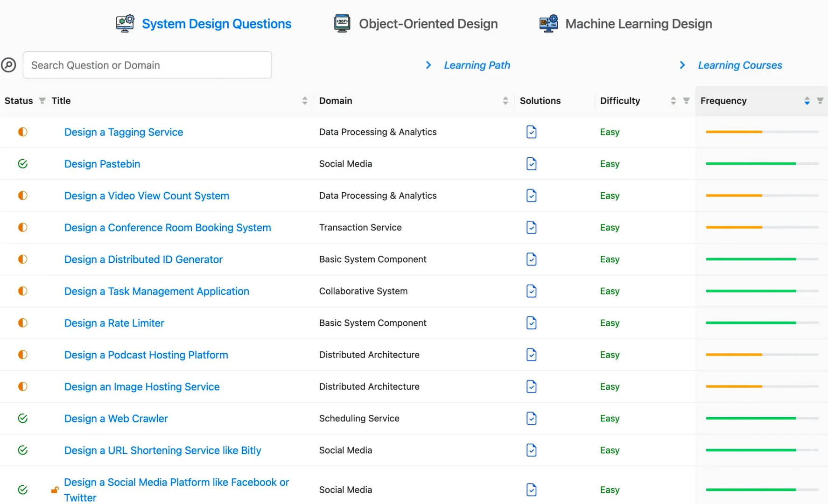Click the search magnifier icon
Image resolution: width=828 pixels, height=504 pixels.
8,65
